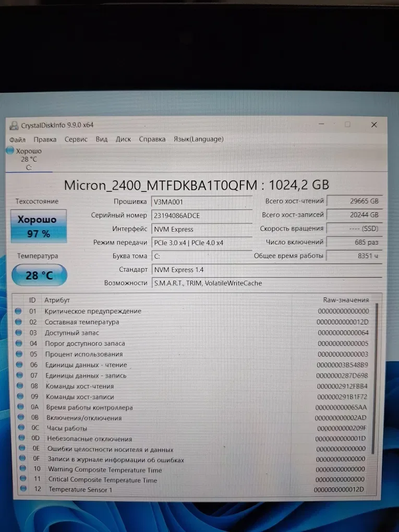
Task: Click status dot for attribute 07
Action: (x=20, y=375)
